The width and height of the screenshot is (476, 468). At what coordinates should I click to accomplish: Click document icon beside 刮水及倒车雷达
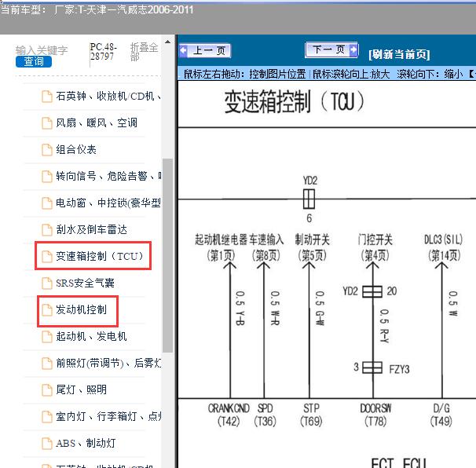click(x=47, y=230)
